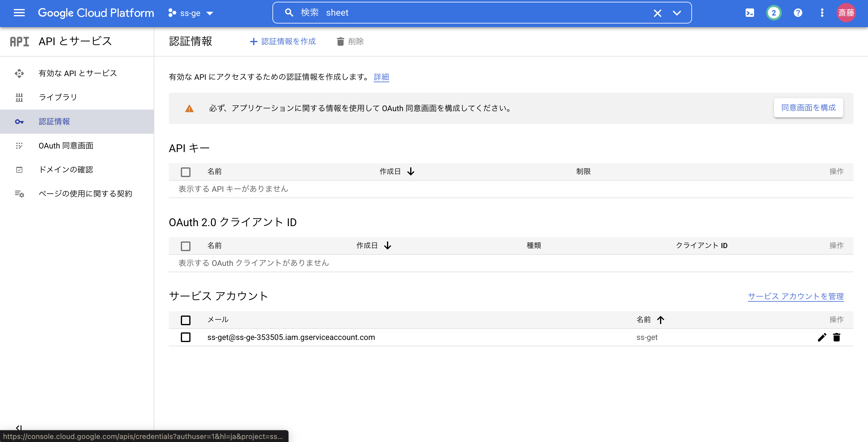Toggle the select-all checkbox for OAuth 2.0 クライアント ID

pyautogui.click(x=186, y=246)
